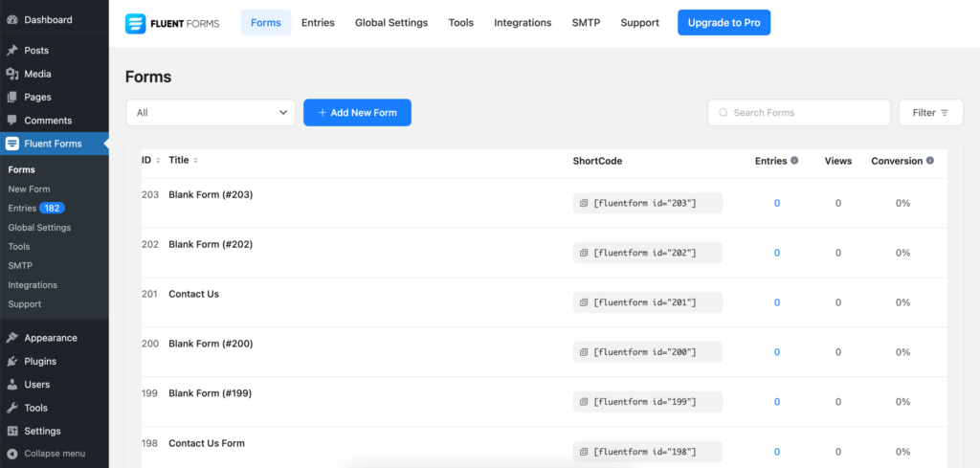
Task: Click Upgrade to Pro button
Action: [x=724, y=23]
